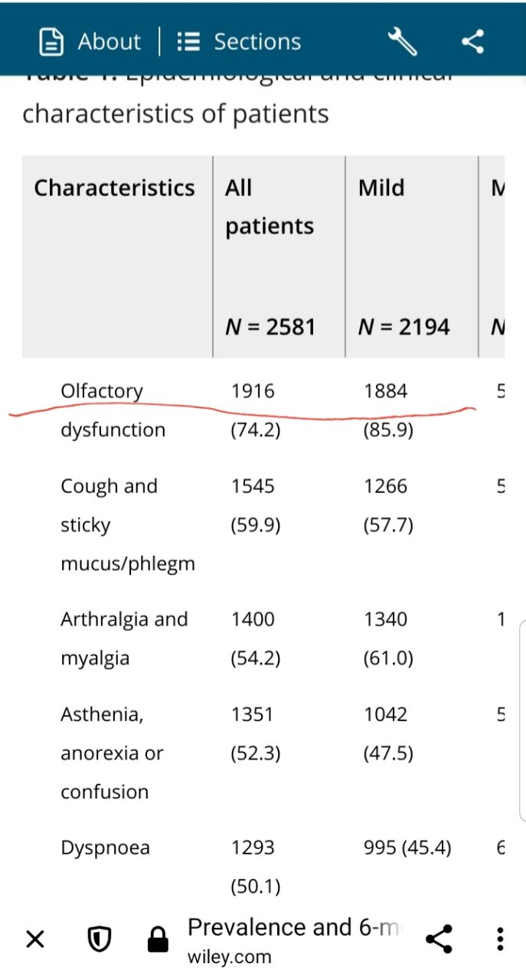The image size is (526, 980).
Task: Tap the Mild column header
Action: tap(381, 188)
